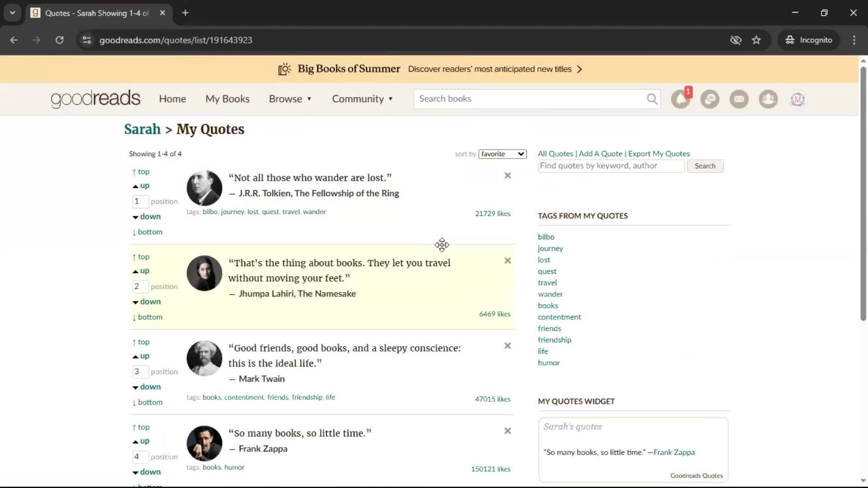This screenshot has width=868, height=488.
Task: Click position field of the Mark Twain quote
Action: point(140,372)
